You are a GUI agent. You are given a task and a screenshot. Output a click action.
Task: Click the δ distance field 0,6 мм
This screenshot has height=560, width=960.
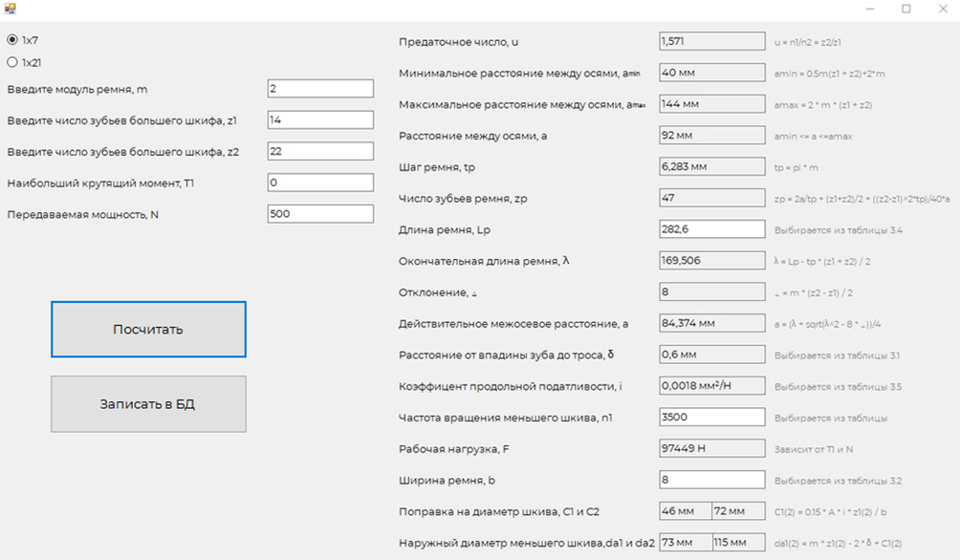click(712, 354)
